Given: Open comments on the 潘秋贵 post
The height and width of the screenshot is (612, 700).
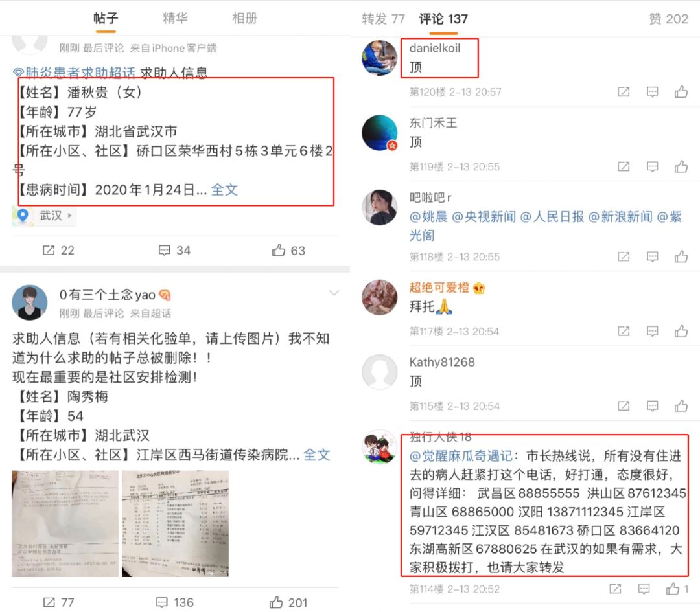Looking at the screenshot, I should [174, 250].
